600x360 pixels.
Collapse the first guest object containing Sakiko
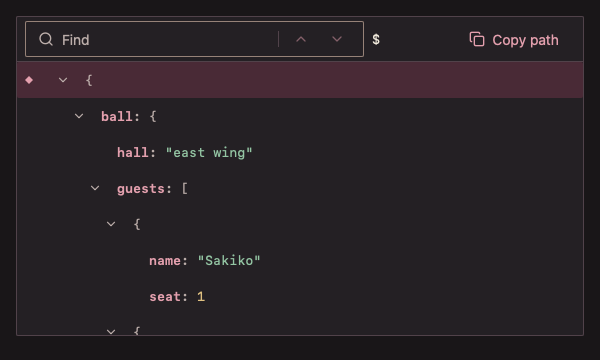[111, 224]
